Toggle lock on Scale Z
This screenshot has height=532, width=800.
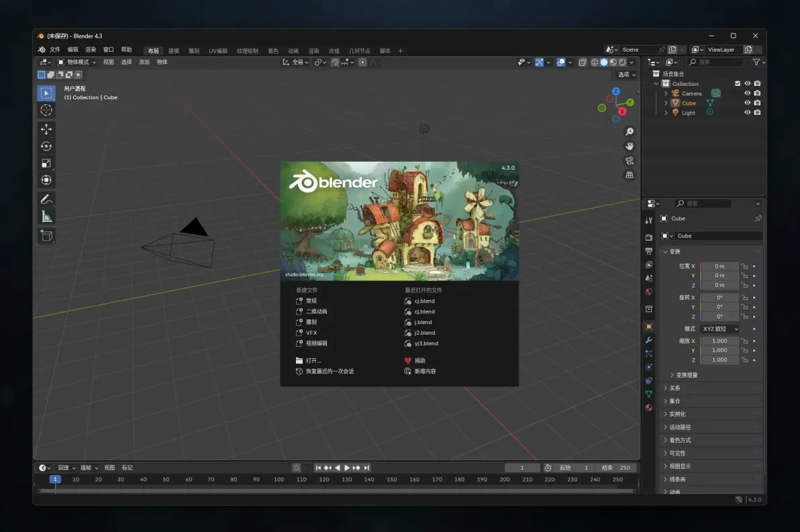pos(745,360)
